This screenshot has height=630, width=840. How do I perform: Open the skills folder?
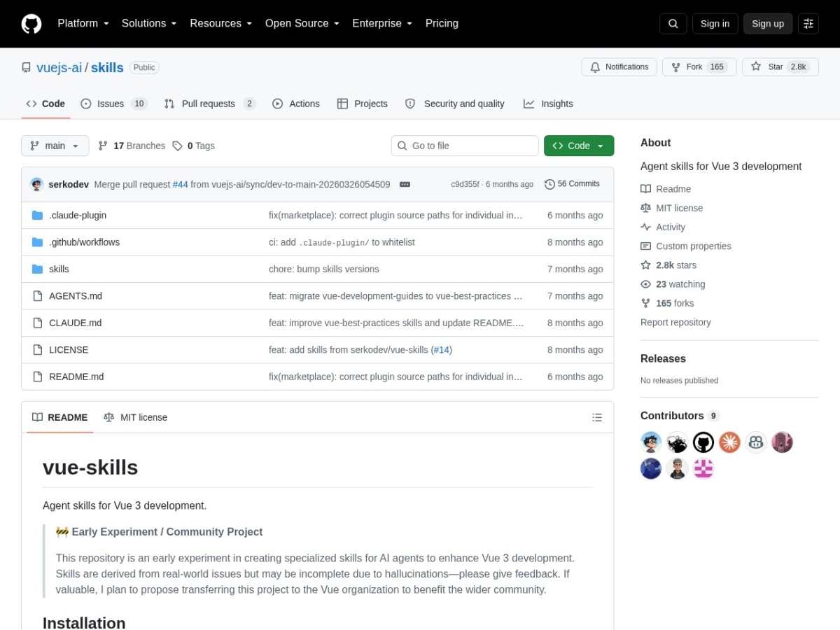pyautogui.click(x=59, y=269)
